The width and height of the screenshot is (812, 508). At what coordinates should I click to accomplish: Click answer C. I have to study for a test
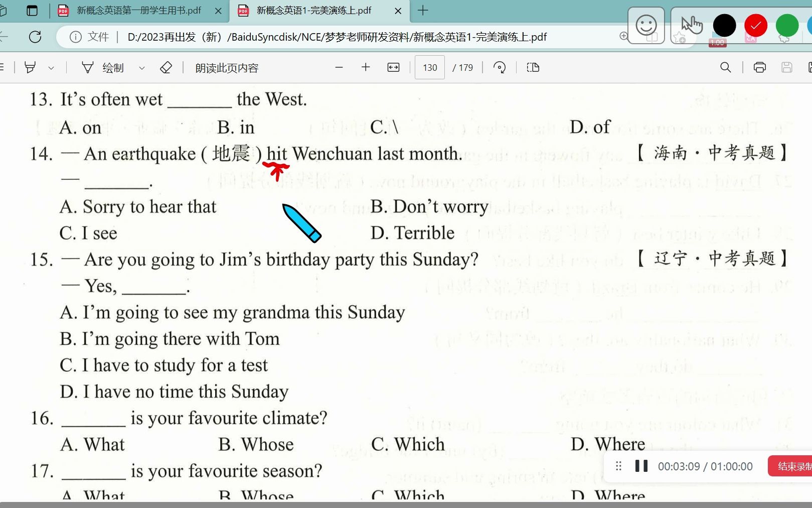pyautogui.click(x=164, y=365)
